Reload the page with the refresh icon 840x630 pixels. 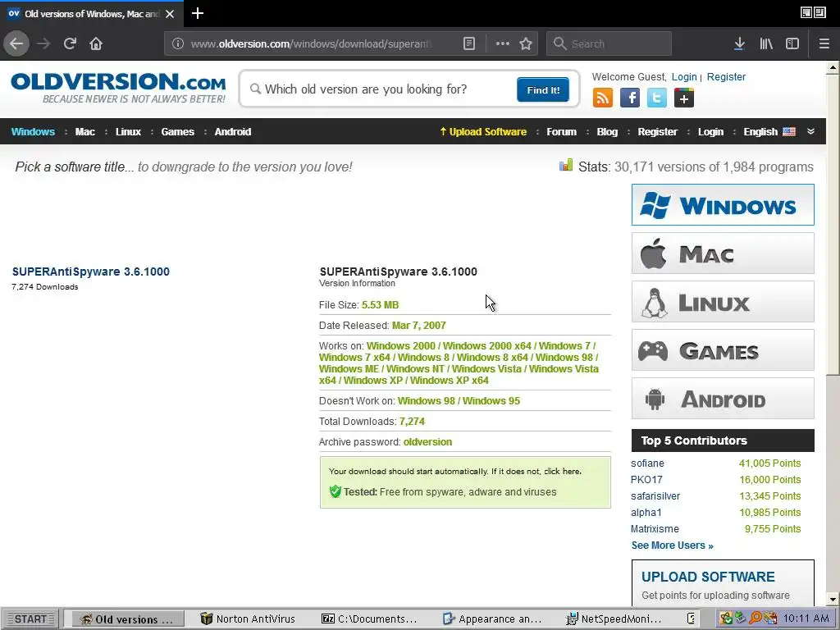[x=71, y=43]
